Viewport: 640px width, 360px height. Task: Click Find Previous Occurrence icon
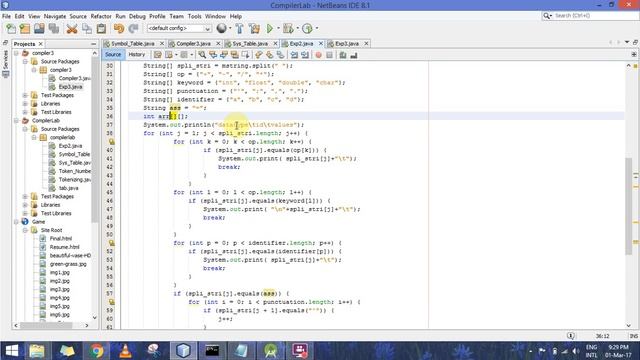click(213, 55)
